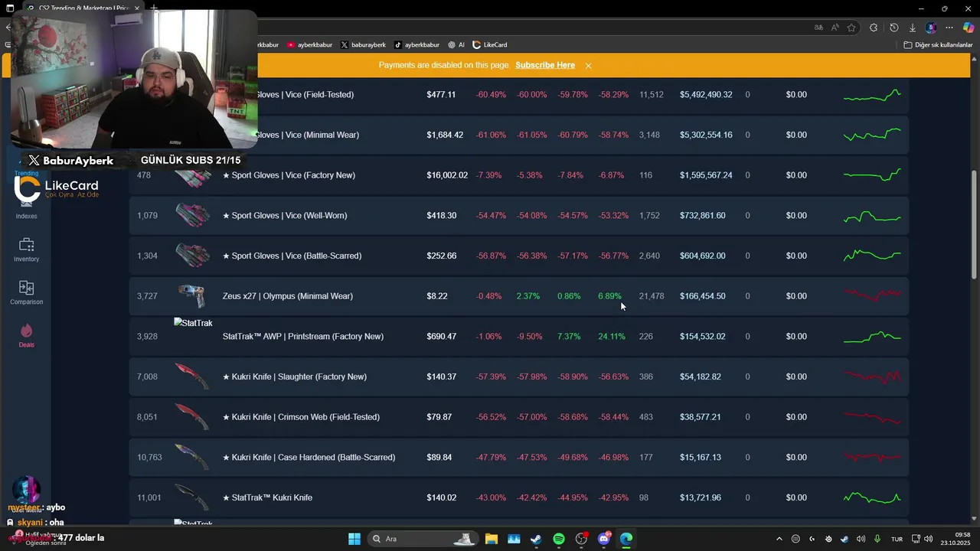Click Zeus x27 Olympus red sparkline chart

tap(872, 295)
